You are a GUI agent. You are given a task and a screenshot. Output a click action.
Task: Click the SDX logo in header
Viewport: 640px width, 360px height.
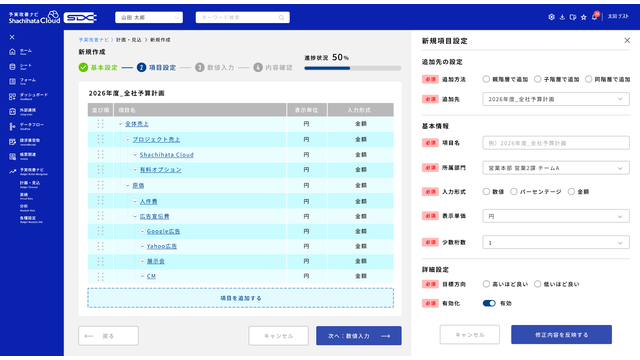[x=80, y=18]
